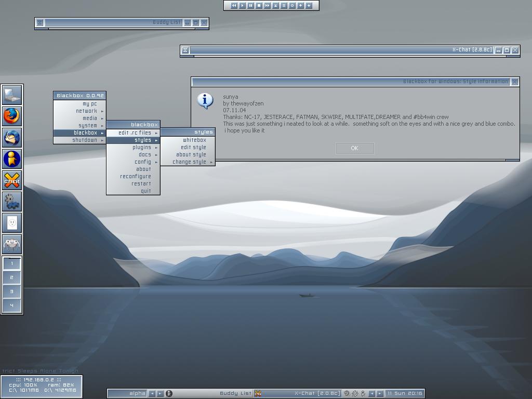532x399 pixels.
Task: Click the X-Chat icon in the taskbar
Action: tap(258, 394)
